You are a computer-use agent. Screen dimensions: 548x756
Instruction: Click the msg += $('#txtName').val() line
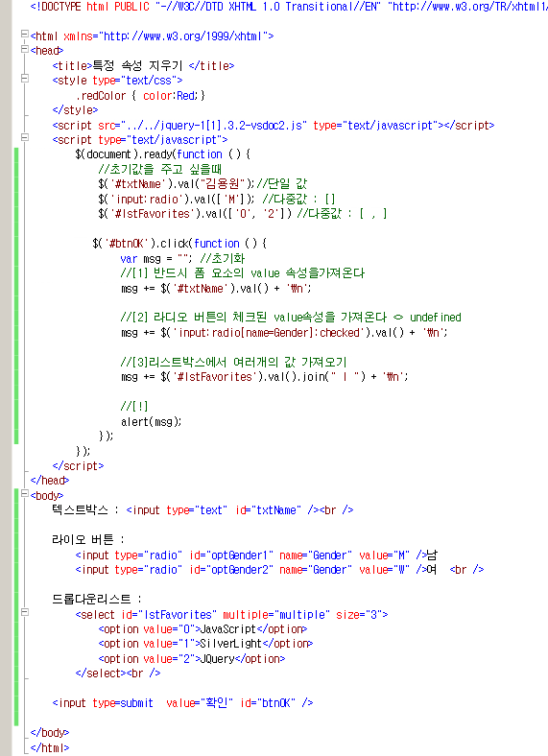pyautogui.click(x=216, y=289)
